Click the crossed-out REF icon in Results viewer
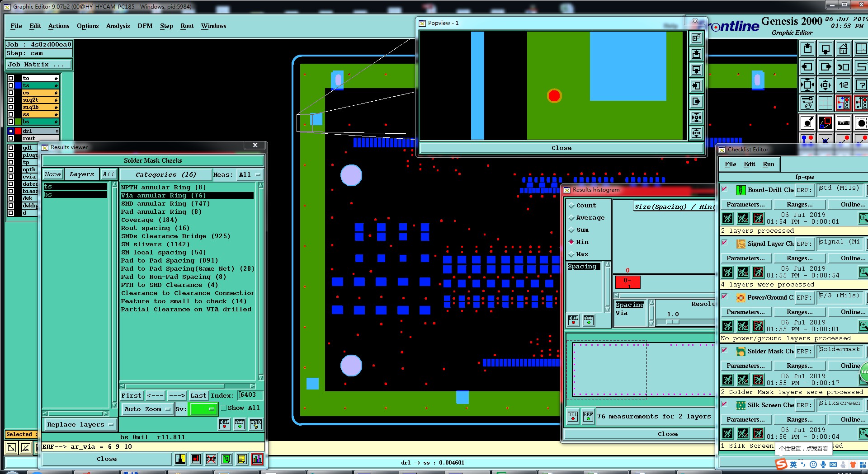Image resolution: width=868 pixels, height=474 pixels. pyautogui.click(x=211, y=459)
